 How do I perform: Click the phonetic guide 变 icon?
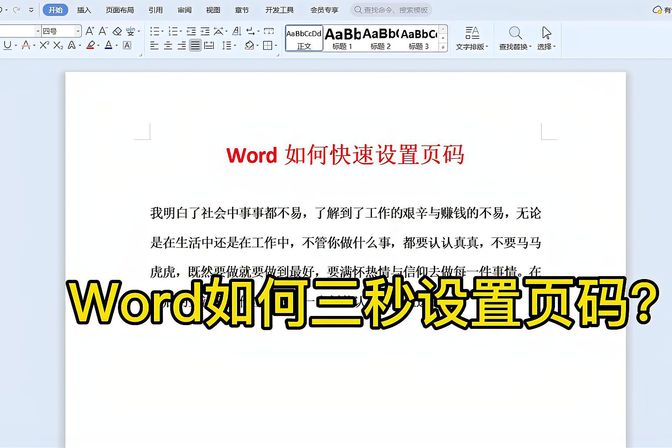[x=130, y=31]
